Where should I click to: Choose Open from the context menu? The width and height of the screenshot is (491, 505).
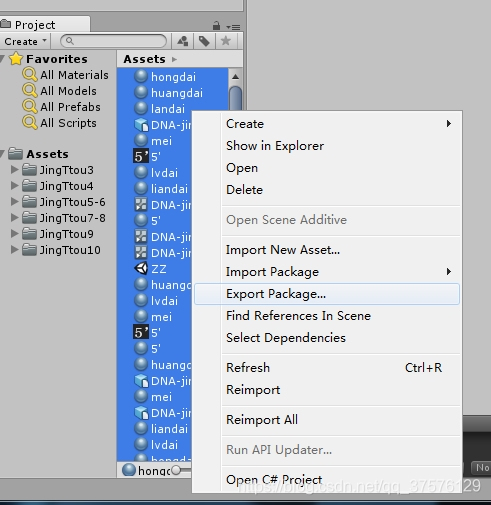point(327,168)
